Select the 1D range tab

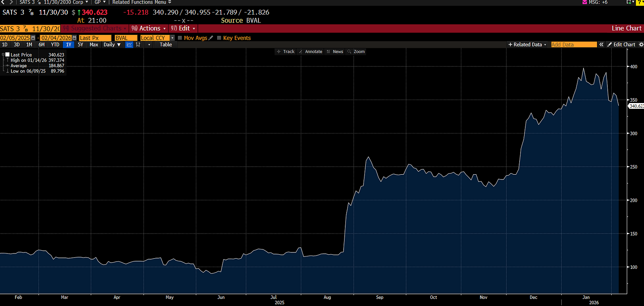coord(4,45)
